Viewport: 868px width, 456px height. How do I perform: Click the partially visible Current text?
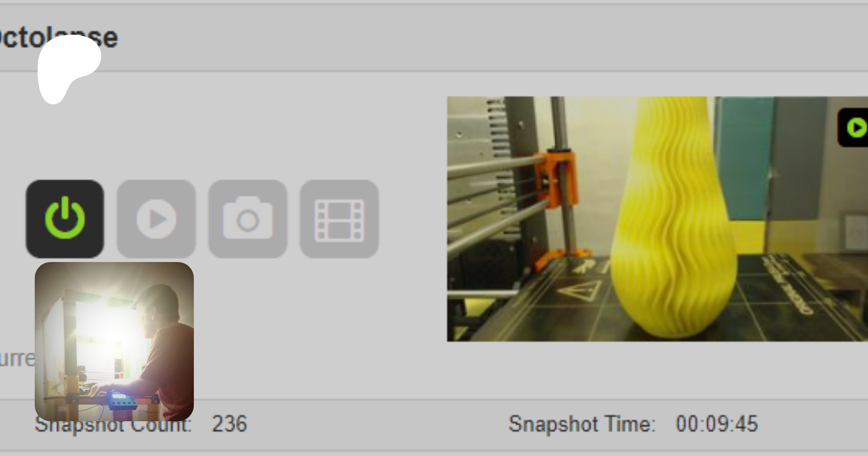coord(17,359)
